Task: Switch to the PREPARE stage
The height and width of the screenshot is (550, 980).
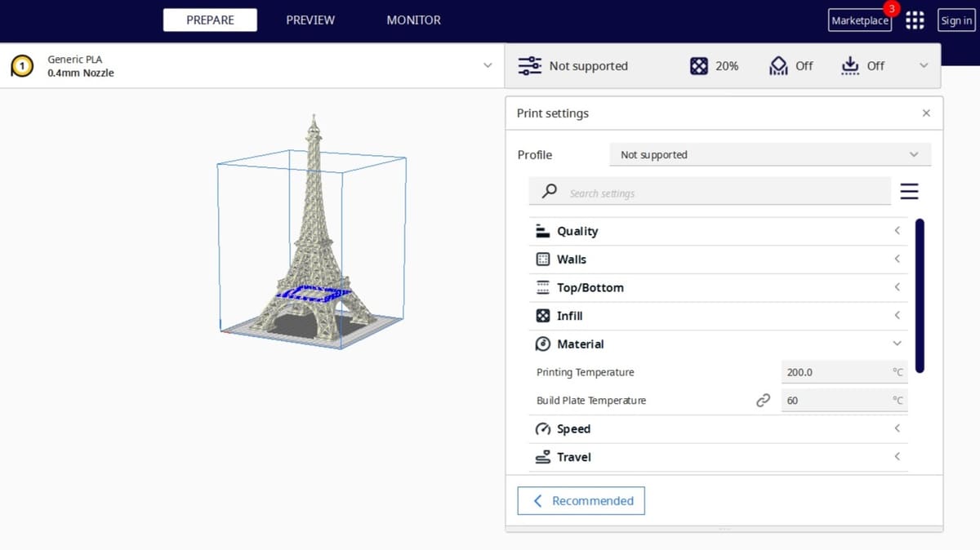Action: (x=210, y=20)
